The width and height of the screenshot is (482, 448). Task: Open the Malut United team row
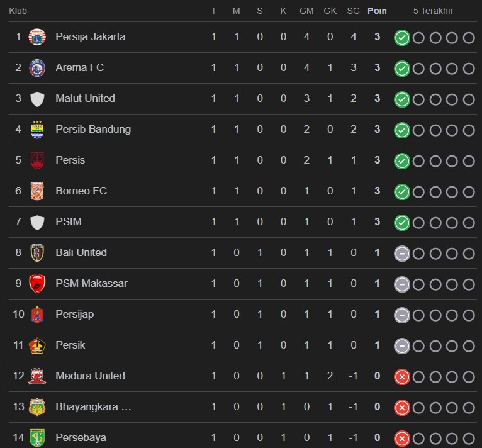85,98
